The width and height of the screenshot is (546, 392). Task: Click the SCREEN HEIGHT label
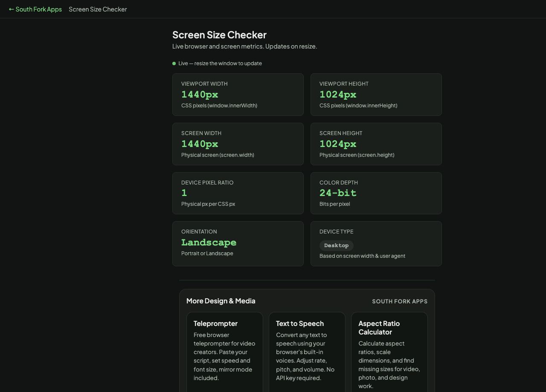[341, 133]
